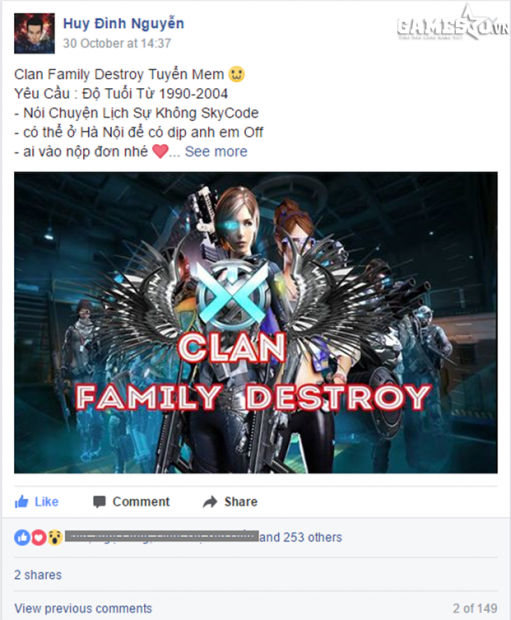Show the 'and 253 others' reactions list
This screenshot has width=511, height=620.
[x=301, y=537]
